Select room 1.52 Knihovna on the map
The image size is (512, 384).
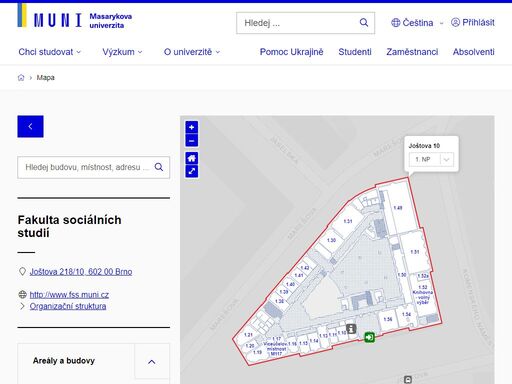point(423,294)
